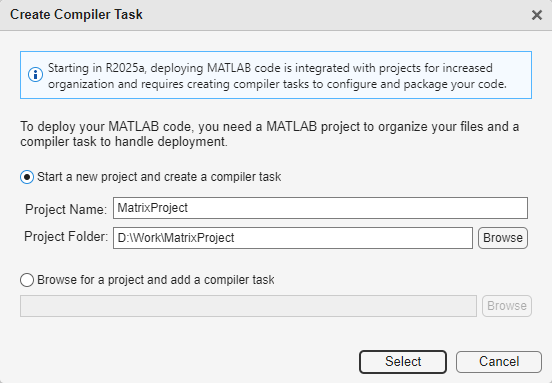Close the Create Compiler Task dialog
The image size is (552, 383).
click(537, 15)
